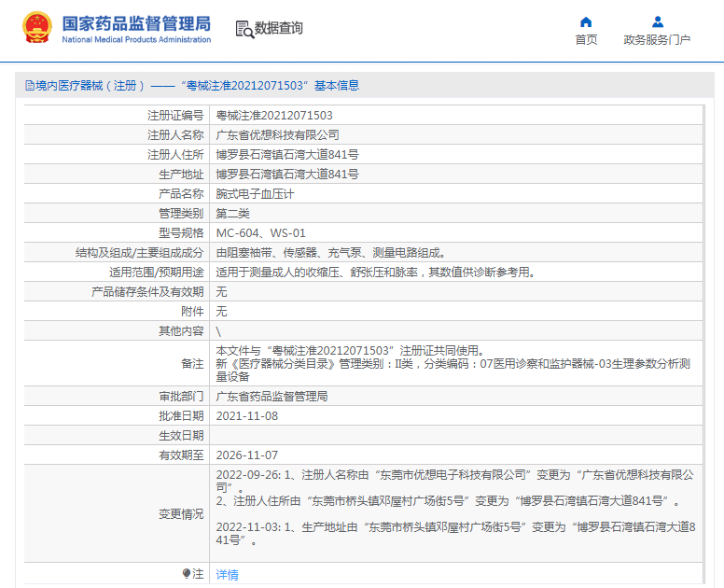The width and height of the screenshot is (724, 588).
Task: Select the 其他内容 backslash value
Action: click(218, 331)
